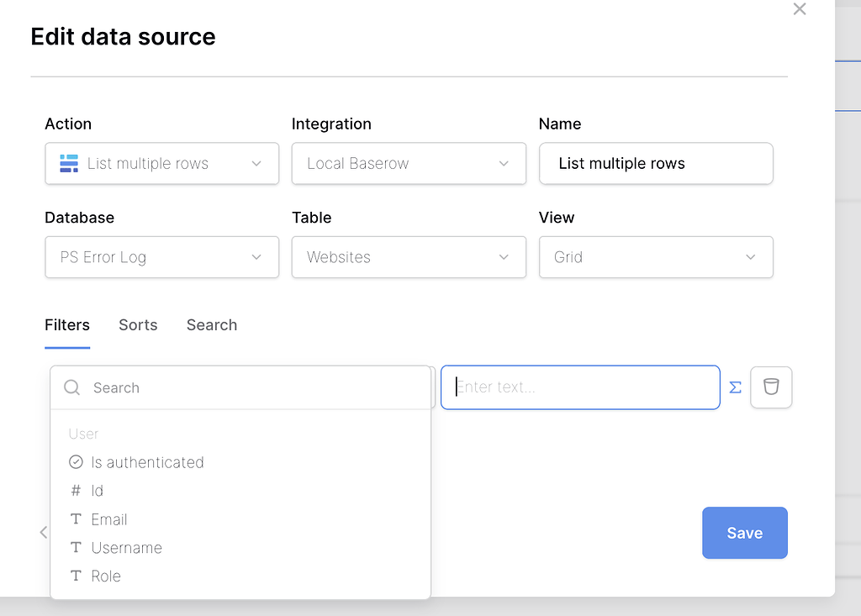Click the left chevron arrow near dialog edge
The height and width of the screenshot is (616, 861).
click(x=44, y=532)
